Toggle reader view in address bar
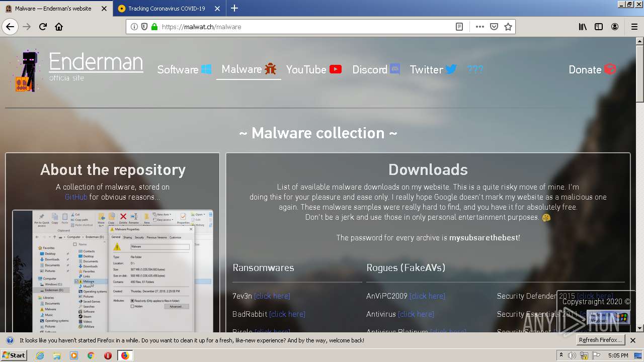The width and height of the screenshot is (644, 362). click(459, 27)
